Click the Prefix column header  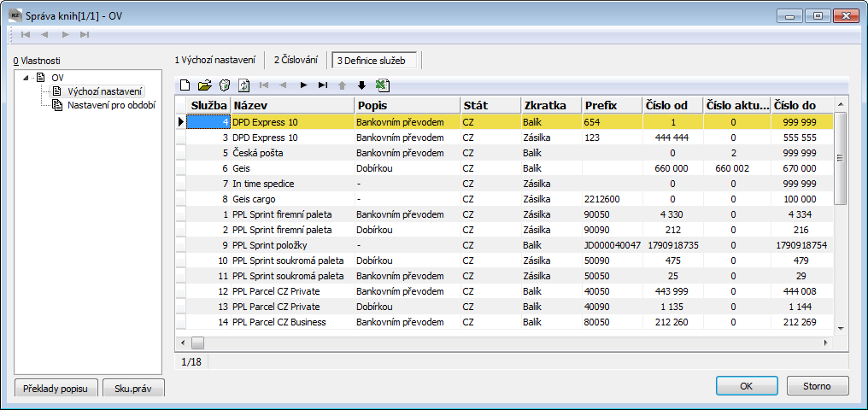613,104
